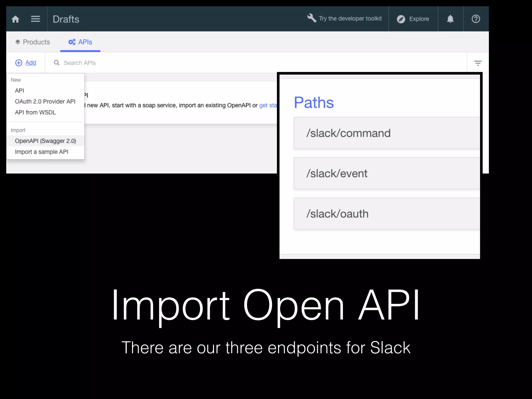532x399 pixels.
Task: Expand the /slack/event path
Action: click(387, 174)
